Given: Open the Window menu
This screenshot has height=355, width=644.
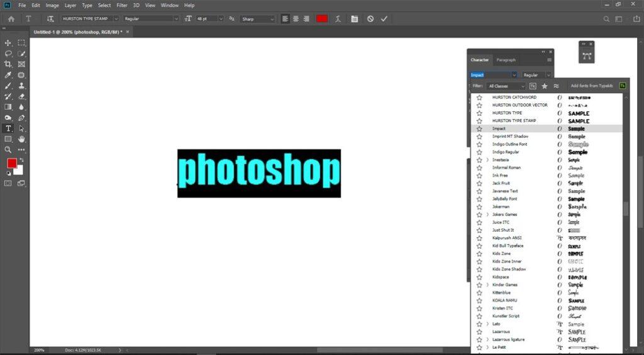Looking at the screenshot, I should pyautogui.click(x=170, y=5).
